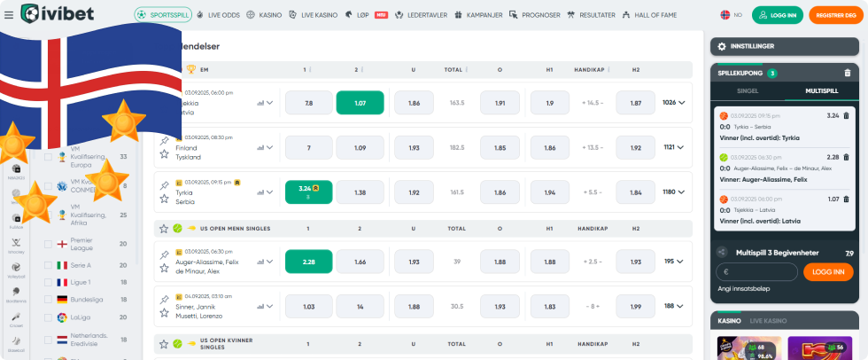Expand the 195 more markets for Auger-Aliassime

point(681,262)
